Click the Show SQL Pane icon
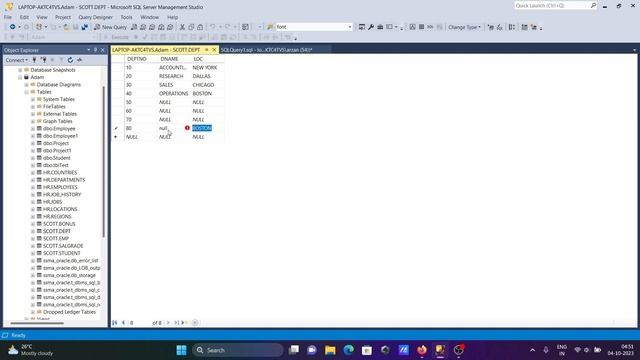 point(430,27)
